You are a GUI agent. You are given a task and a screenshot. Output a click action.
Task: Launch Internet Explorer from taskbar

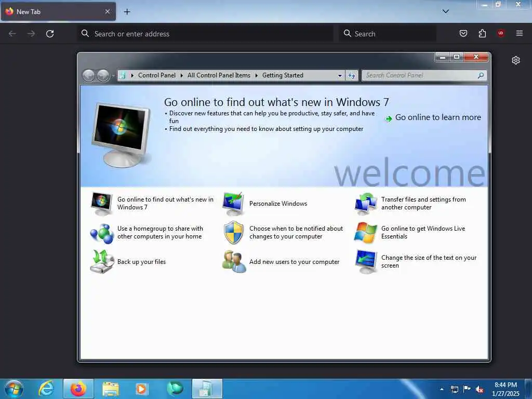[46, 389]
